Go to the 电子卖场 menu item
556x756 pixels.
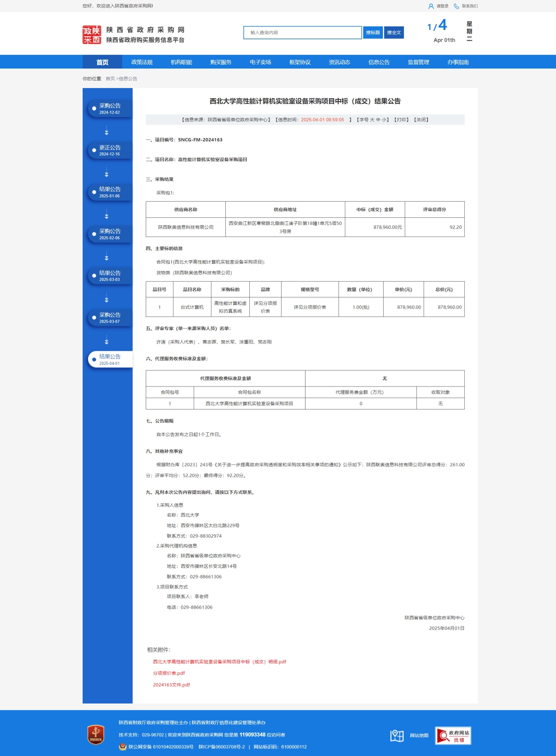pos(260,62)
